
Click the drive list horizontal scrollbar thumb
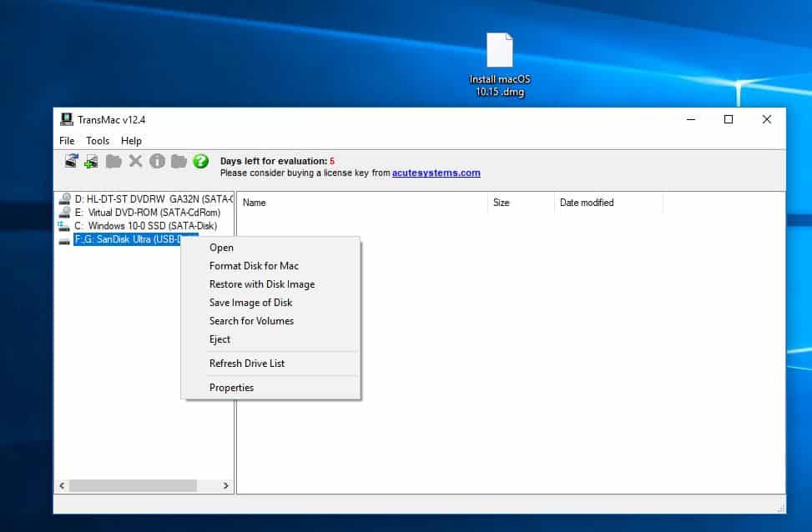(133, 485)
